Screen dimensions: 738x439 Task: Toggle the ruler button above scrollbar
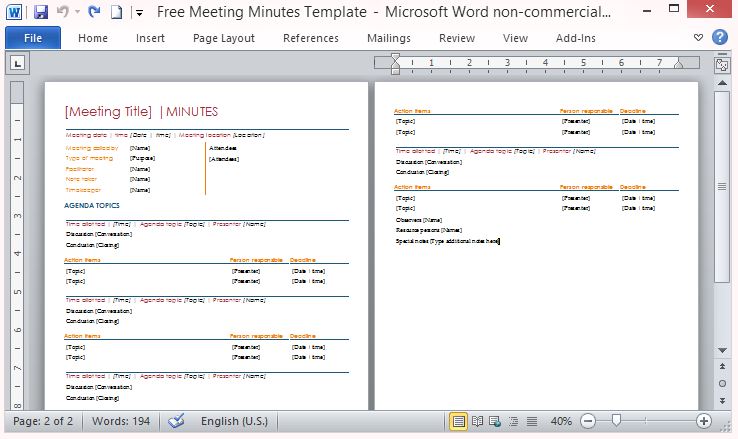[x=722, y=65]
